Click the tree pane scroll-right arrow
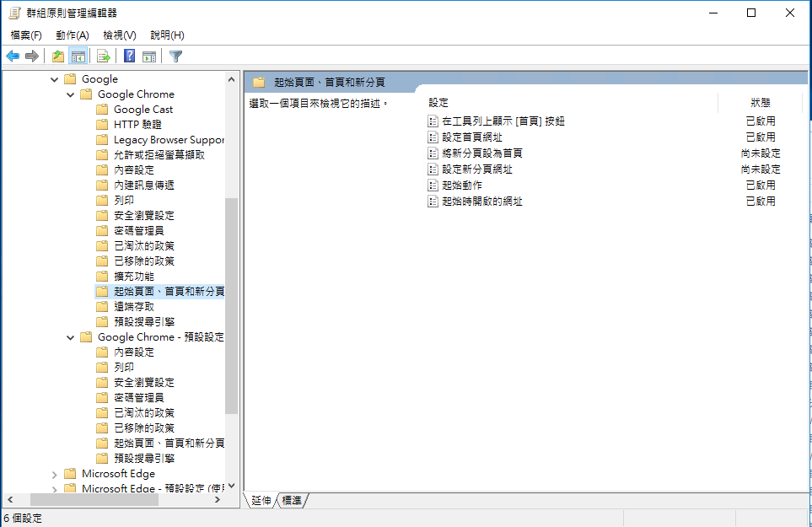 pyautogui.click(x=218, y=499)
